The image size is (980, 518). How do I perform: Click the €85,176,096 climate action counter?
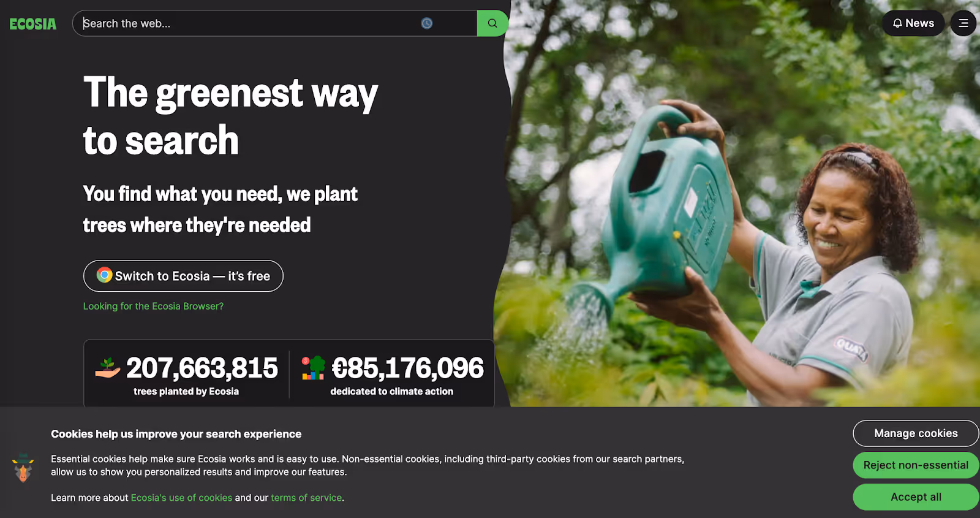(392, 375)
